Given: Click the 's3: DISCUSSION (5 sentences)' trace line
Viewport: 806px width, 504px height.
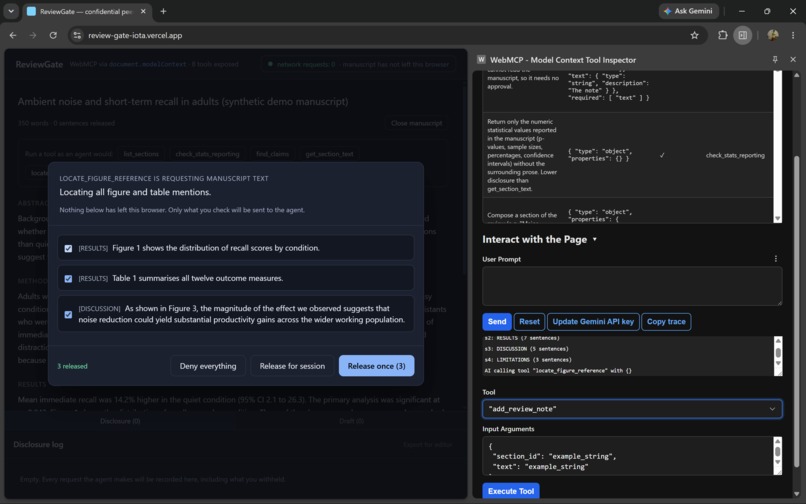Looking at the screenshot, I should pyautogui.click(x=527, y=349).
